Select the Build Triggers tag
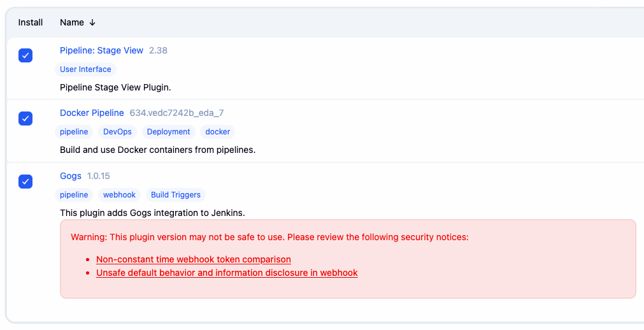Screen dimensions: 644x330 click(176, 195)
